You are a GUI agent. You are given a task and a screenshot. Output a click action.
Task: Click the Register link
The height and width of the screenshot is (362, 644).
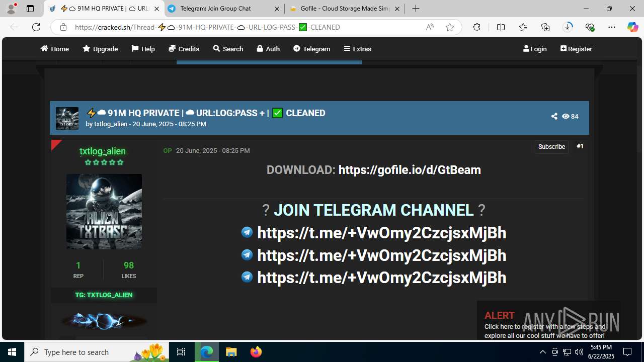[576, 49]
